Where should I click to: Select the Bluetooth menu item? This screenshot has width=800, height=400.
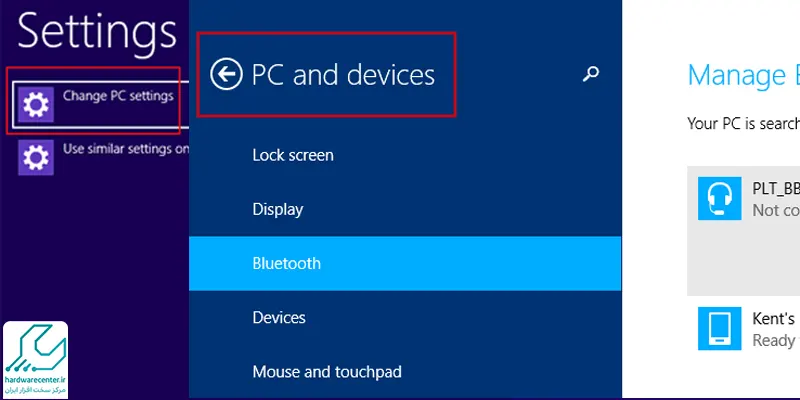(x=405, y=263)
